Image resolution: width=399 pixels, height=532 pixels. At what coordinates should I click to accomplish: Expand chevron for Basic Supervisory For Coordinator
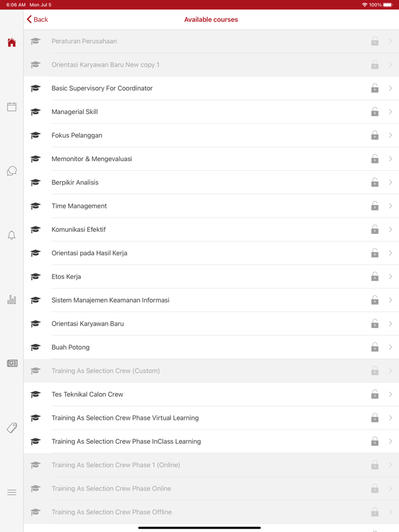pyautogui.click(x=390, y=88)
